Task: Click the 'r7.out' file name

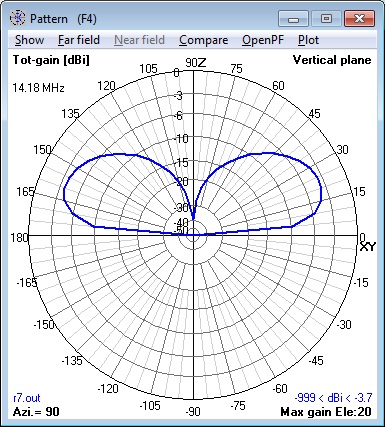Action: pos(27,398)
